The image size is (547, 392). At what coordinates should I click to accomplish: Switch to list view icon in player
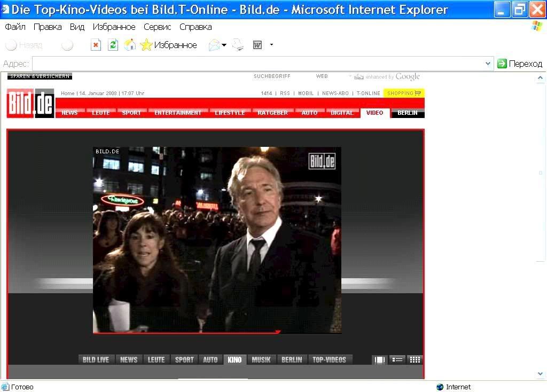pos(397,359)
